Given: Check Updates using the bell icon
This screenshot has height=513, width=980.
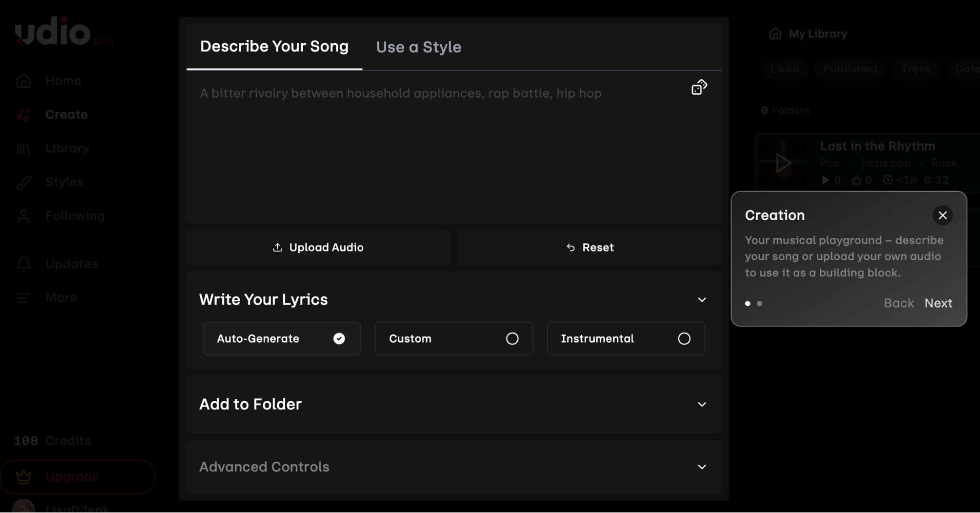Looking at the screenshot, I should (x=71, y=264).
